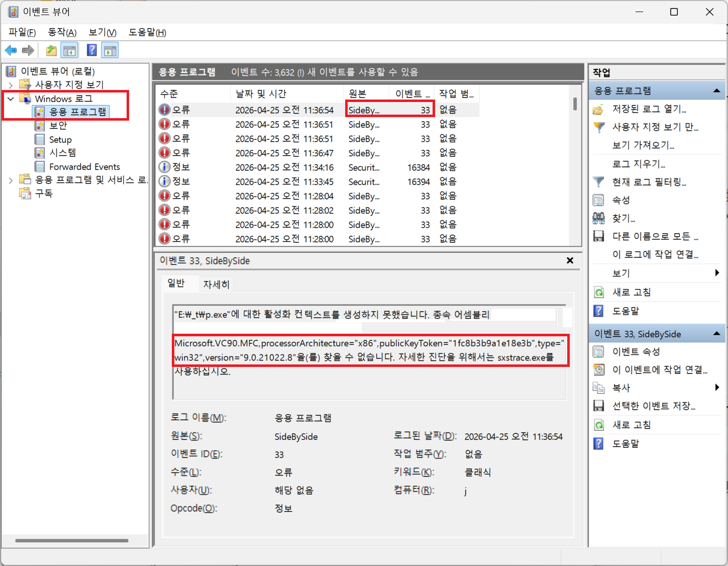Click the event description text box
Screen dimensions: 728x566
pos(369,352)
